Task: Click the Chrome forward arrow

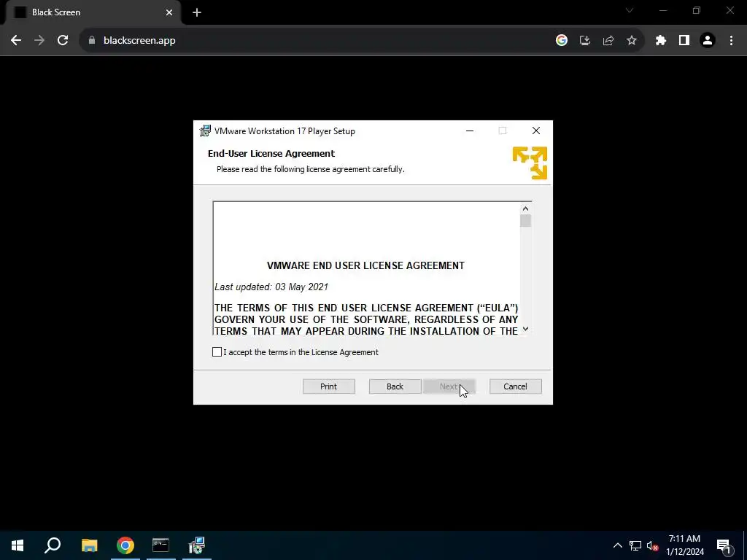Action: [x=39, y=41]
